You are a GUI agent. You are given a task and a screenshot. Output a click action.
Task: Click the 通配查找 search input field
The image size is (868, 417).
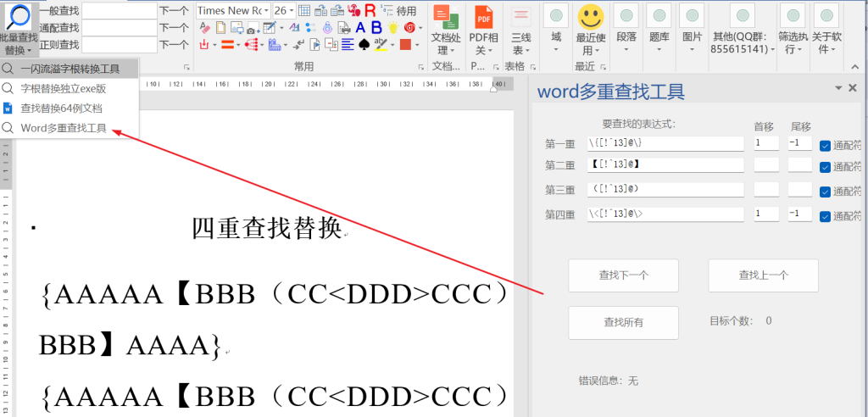tap(120, 28)
